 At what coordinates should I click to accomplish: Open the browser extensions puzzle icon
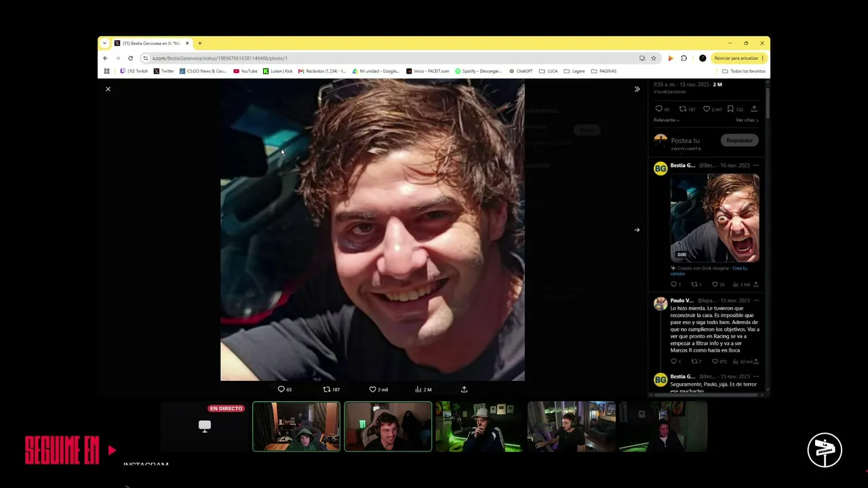(684, 58)
